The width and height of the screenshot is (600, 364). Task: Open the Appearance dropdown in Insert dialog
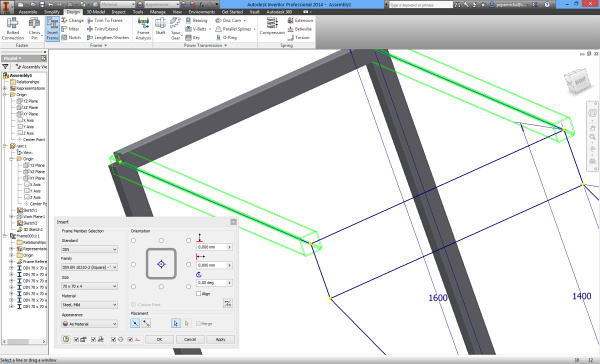(90, 324)
